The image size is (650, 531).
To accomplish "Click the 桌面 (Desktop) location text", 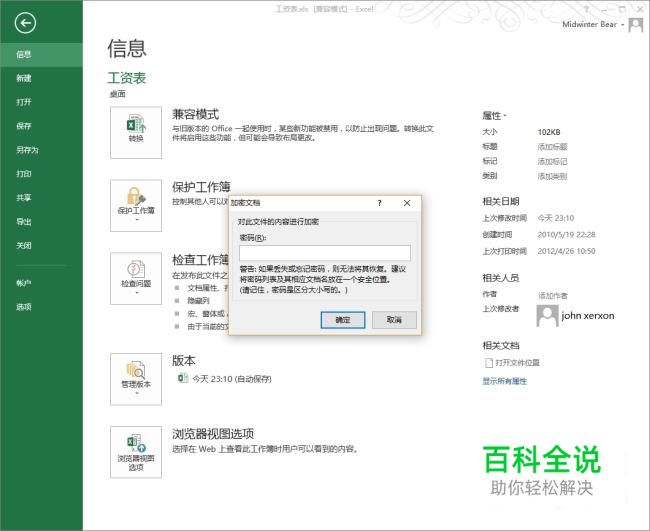I will pyautogui.click(x=117, y=94).
